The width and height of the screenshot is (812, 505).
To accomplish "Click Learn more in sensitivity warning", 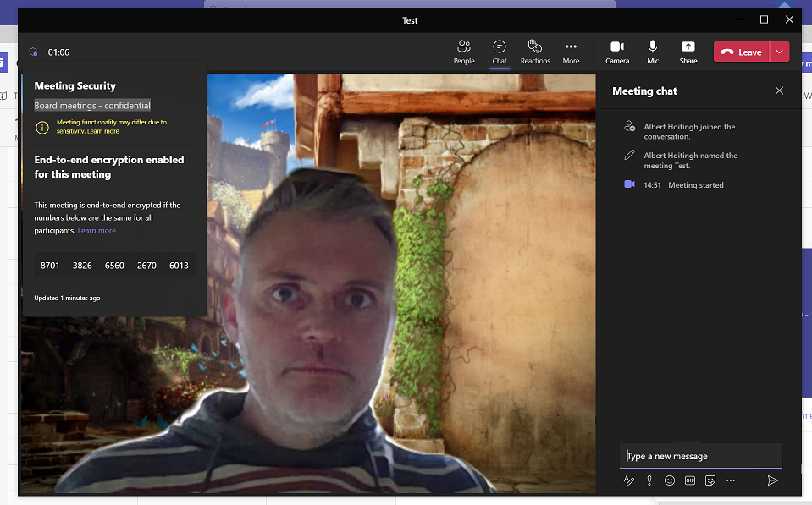I will tap(102, 131).
